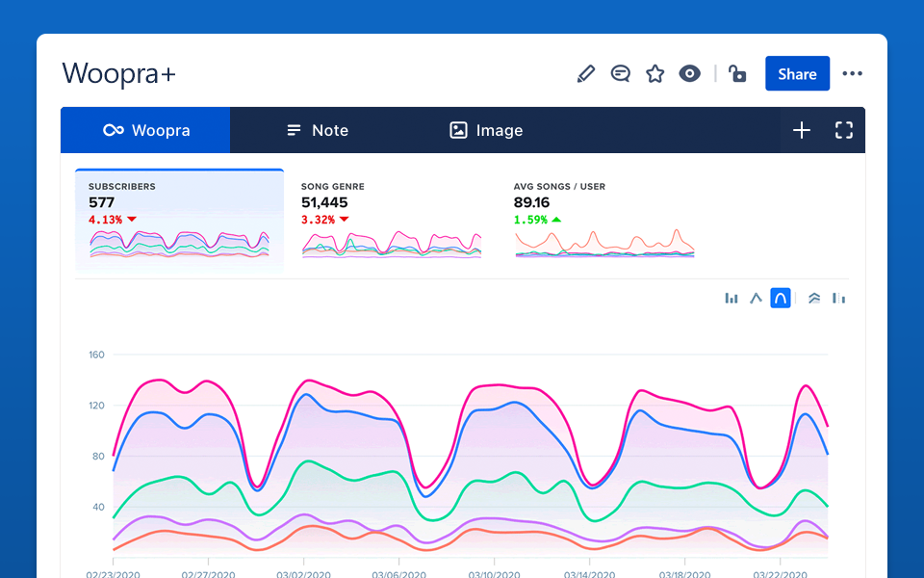Star this Woopra+ page
The width and height of the screenshot is (924, 578).
655,74
